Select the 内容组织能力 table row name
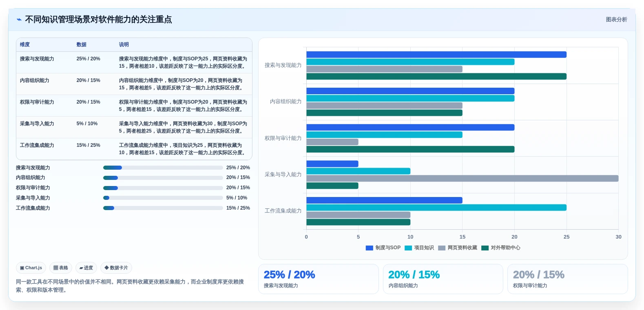Viewport: 644px width, 310px height. 35,80
